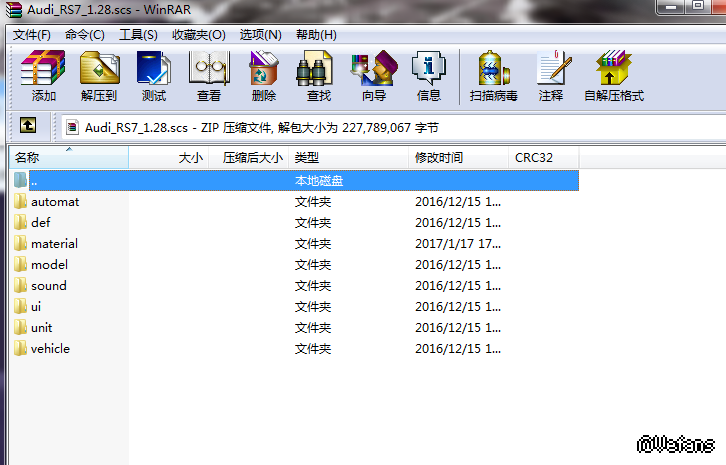This screenshot has width=726, height=465.
Task: Click material's date 2017/1/17 cell
Action: [x=458, y=244]
